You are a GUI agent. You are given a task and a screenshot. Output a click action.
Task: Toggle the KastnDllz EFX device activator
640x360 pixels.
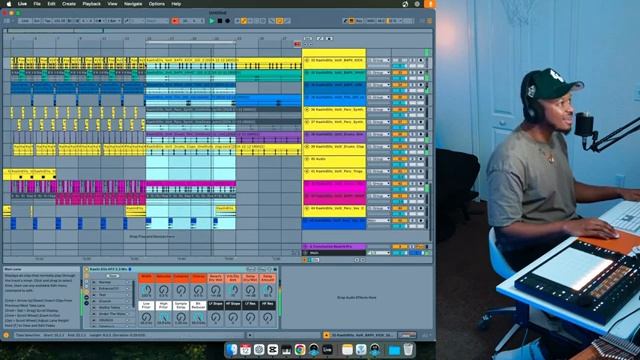point(86,269)
